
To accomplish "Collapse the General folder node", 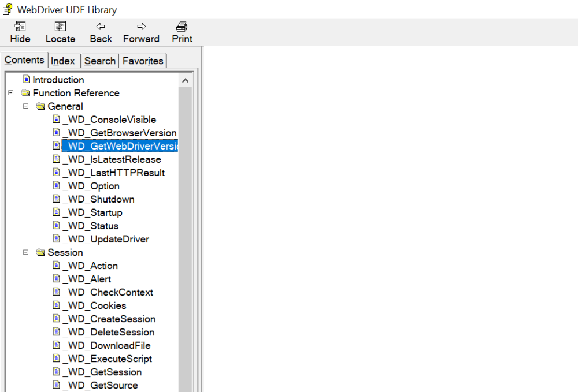I will 26,106.
